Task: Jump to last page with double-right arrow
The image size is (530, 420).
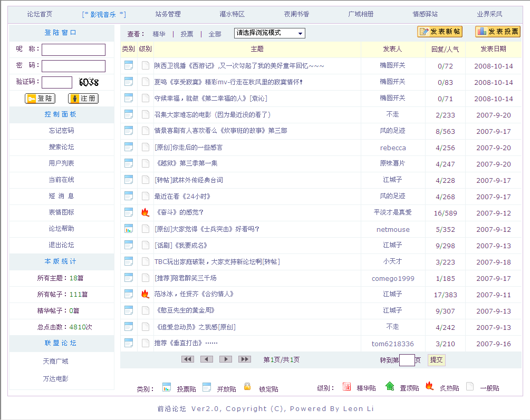Action: click(245, 359)
